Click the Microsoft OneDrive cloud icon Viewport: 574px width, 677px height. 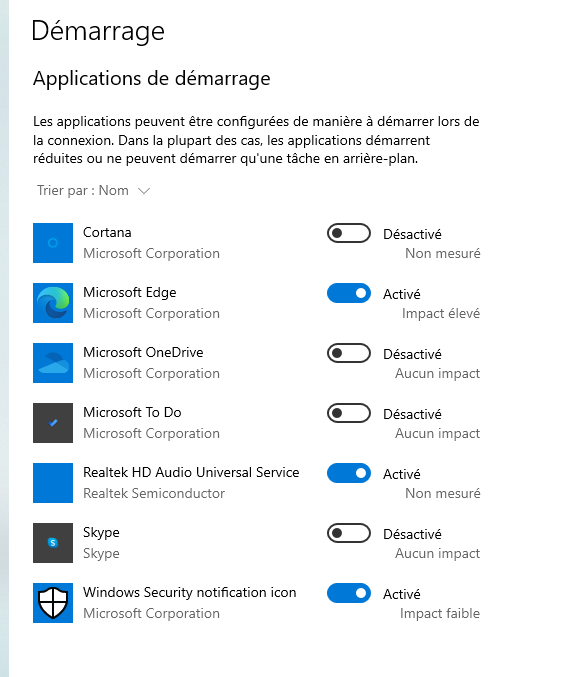[x=53, y=363]
